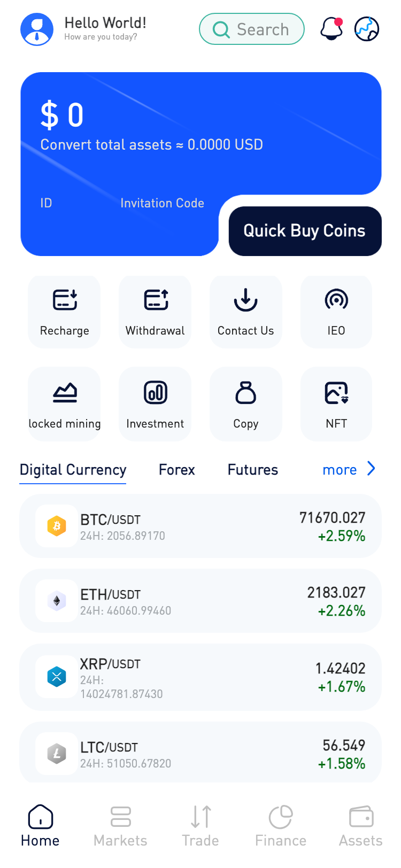Switch to the Futures tab
Screen dimensions: 401x868
click(253, 470)
